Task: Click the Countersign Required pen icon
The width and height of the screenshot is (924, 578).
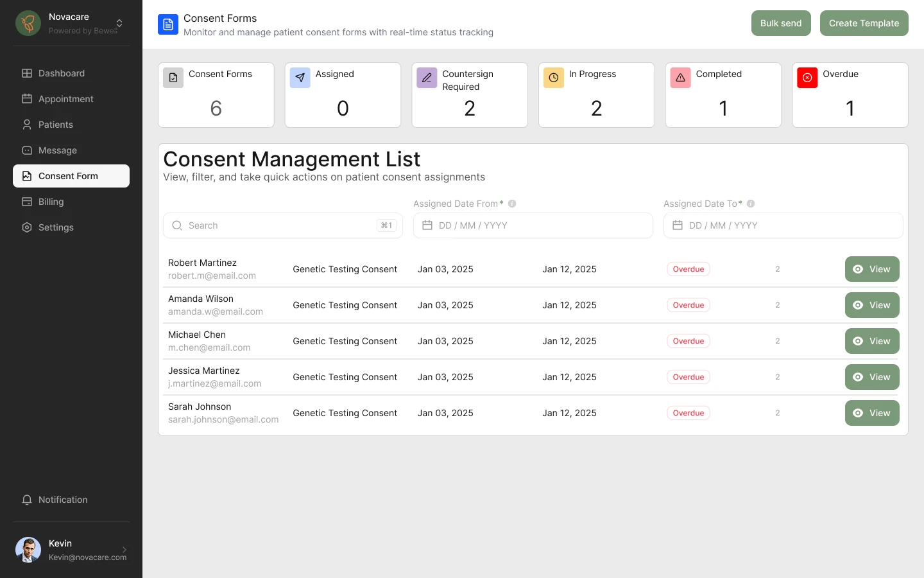Action: click(427, 78)
